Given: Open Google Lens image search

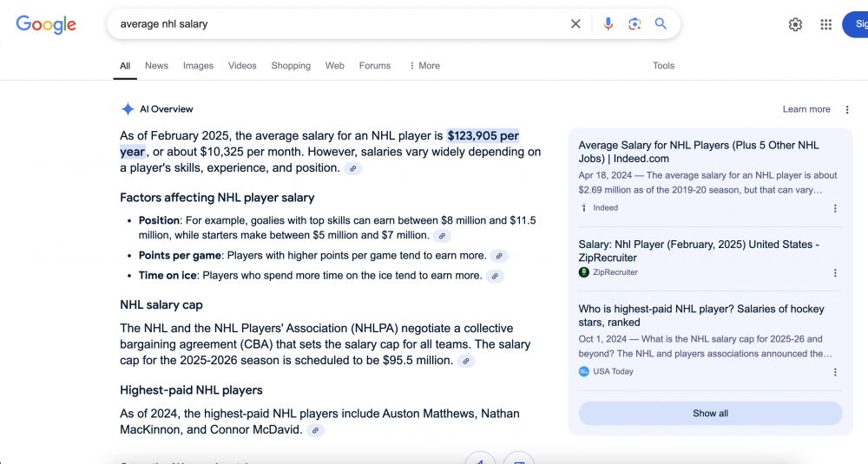Looking at the screenshot, I should [635, 24].
